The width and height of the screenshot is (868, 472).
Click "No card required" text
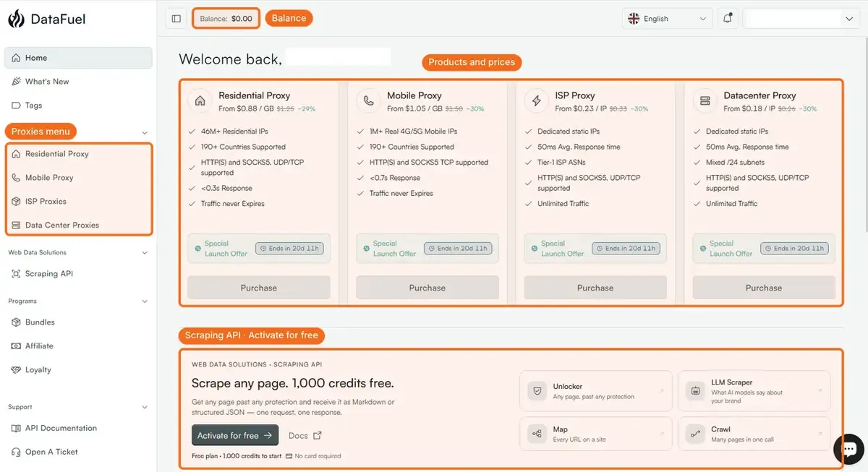coord(318,456)
